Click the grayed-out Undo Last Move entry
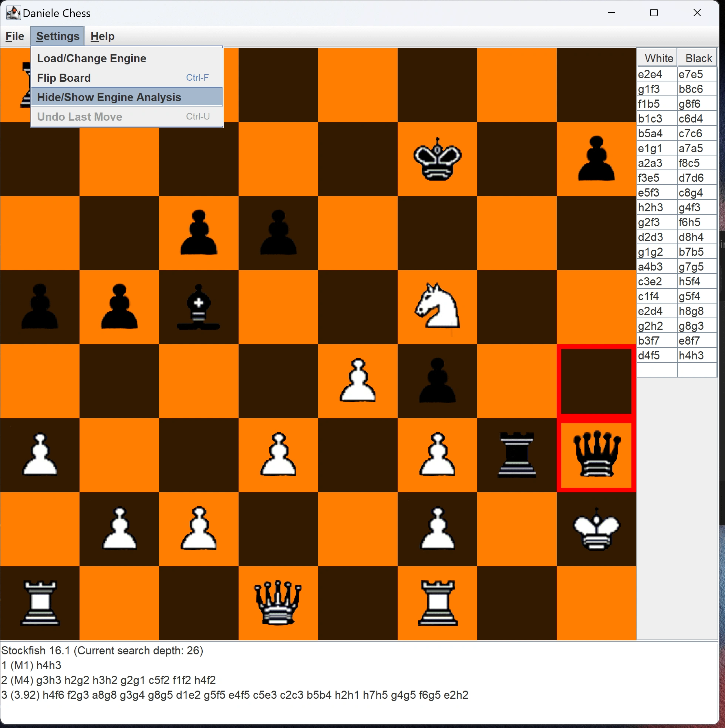725x728 pixels. coord(127,117)
